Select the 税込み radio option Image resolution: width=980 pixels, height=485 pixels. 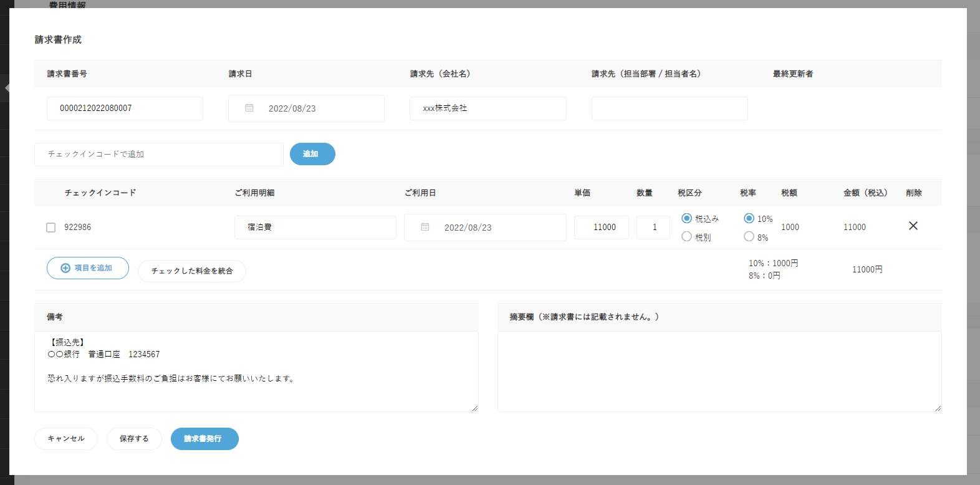coord(686,218)
